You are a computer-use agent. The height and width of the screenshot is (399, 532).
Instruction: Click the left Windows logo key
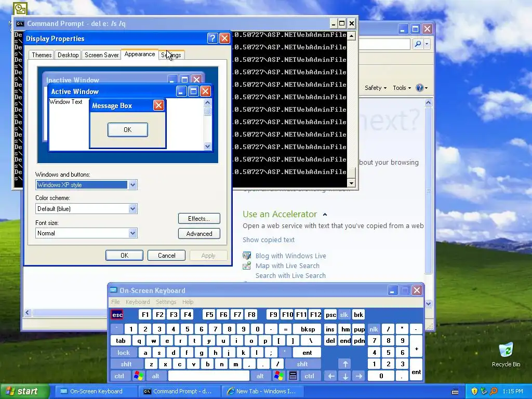(138, 376)
